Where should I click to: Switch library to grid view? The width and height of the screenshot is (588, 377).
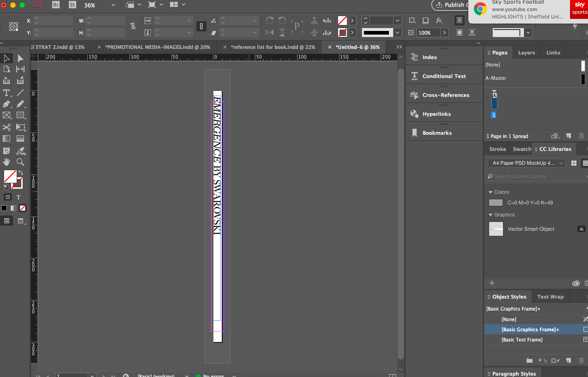[574, 163]
